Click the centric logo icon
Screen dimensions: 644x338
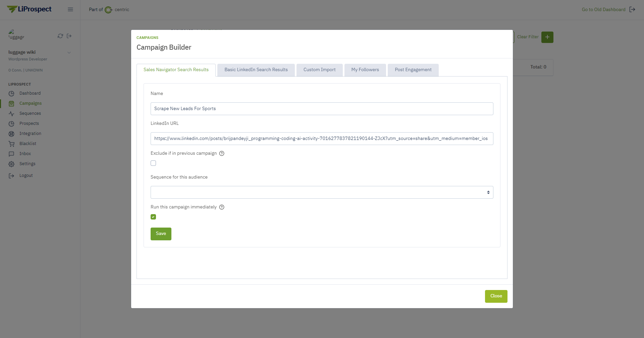pyautogui.click(x=109, y=10)
